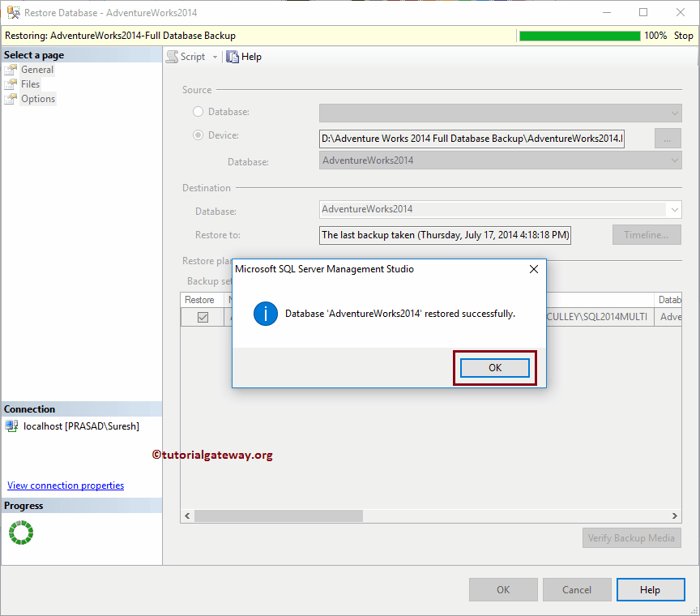
Task: Select the General page
Action: [x=37, y=70]
